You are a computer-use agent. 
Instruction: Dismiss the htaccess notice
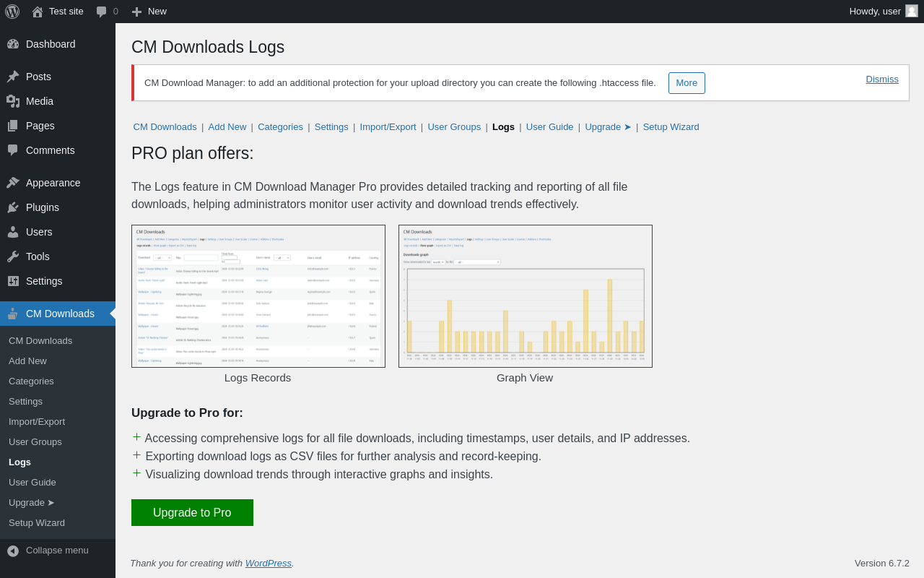pyautogui.click(x=882, y=79)
